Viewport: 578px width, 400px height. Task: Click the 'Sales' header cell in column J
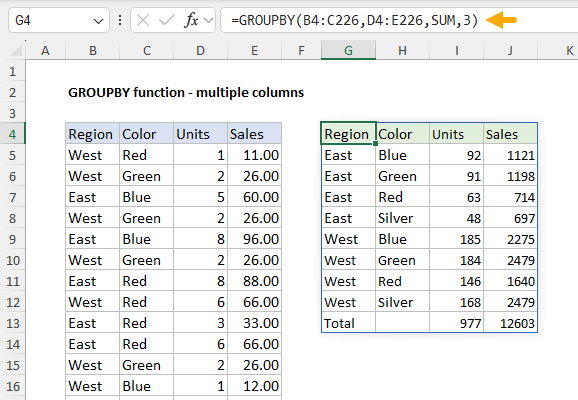[x=510, y=134]
